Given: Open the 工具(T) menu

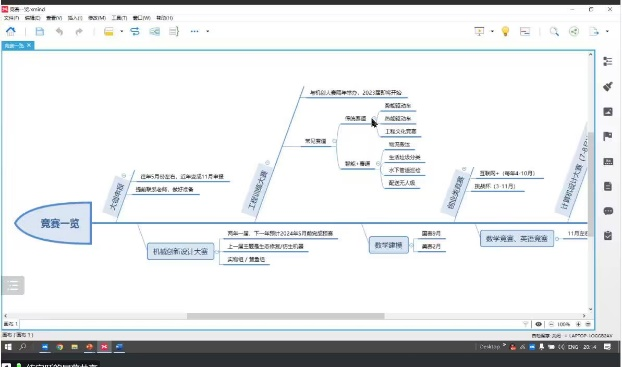Looking at the screenshot, I should point(119,18).
